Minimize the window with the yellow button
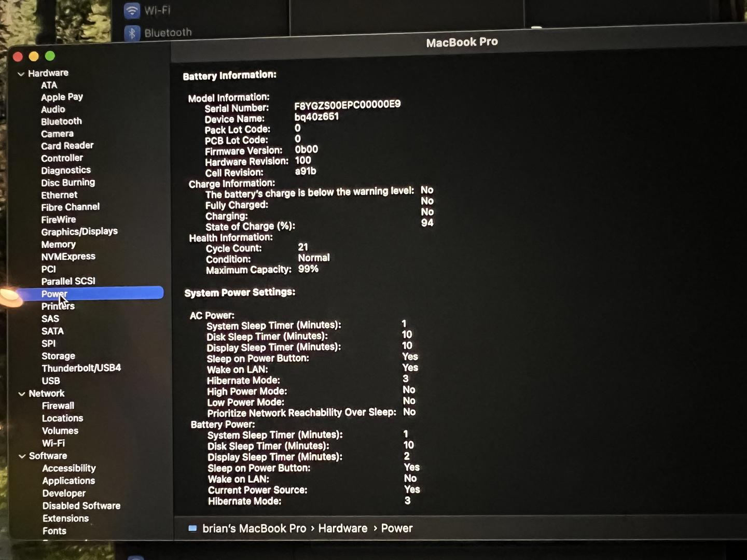The height and width of the screenshot is (560, 747). click(x=34, y=56)
